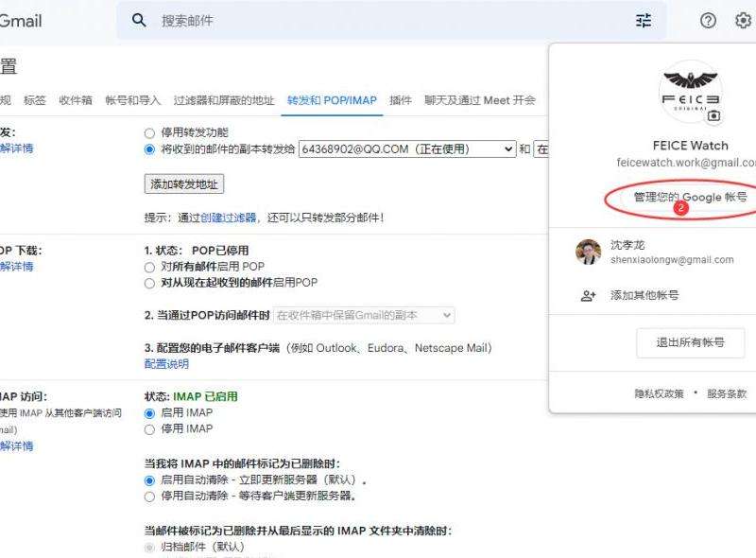The height and width of the screenshot is (558, 756).
Task: Select 转发和 POP/IMAP tab
Action: click(x=332, y=100)
